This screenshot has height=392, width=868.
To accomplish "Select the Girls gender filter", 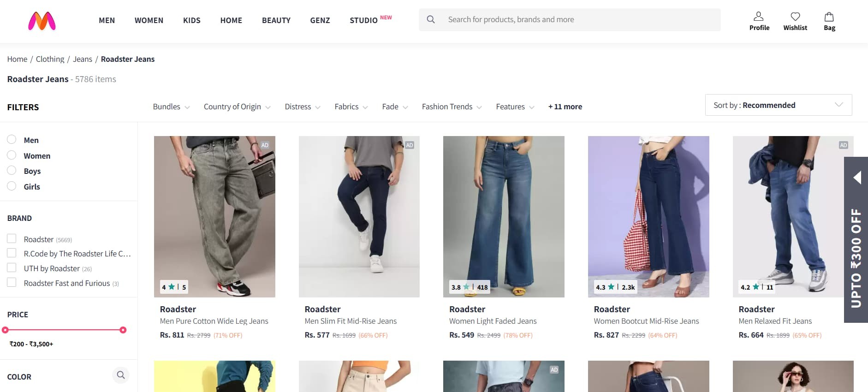I will [12, 186].
